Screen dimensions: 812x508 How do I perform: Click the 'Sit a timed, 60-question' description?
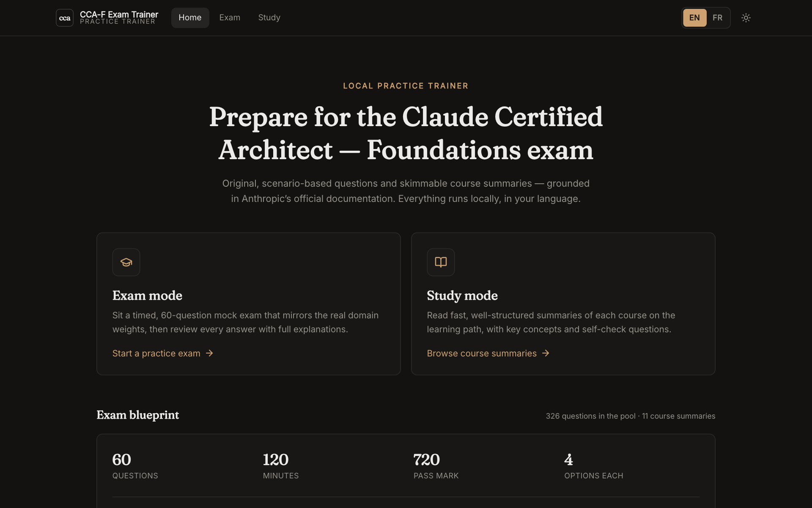tap(245, 322)
